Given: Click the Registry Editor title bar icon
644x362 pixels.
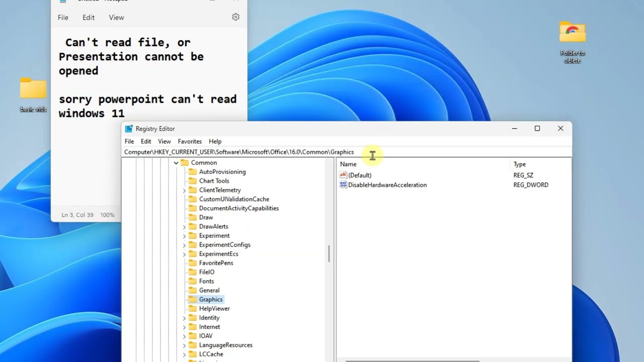Looking at the screenshot, I should click(129, 129).
